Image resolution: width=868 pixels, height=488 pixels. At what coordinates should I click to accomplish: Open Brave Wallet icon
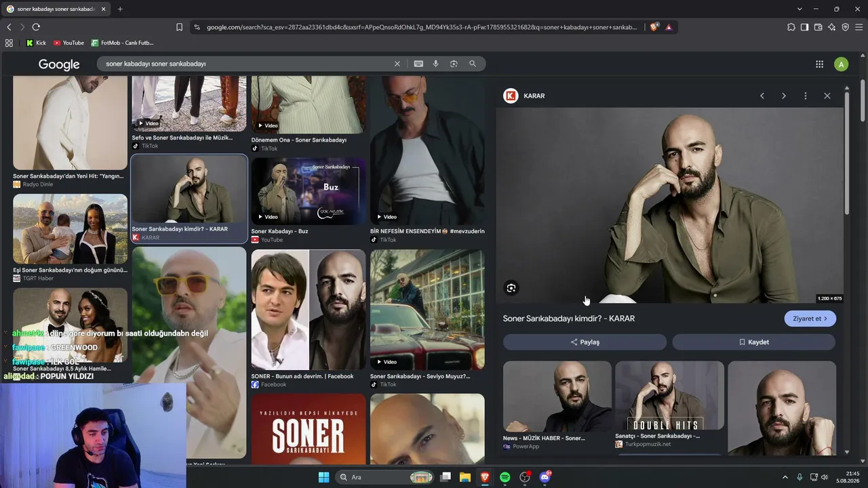click(x=818, y=27)
